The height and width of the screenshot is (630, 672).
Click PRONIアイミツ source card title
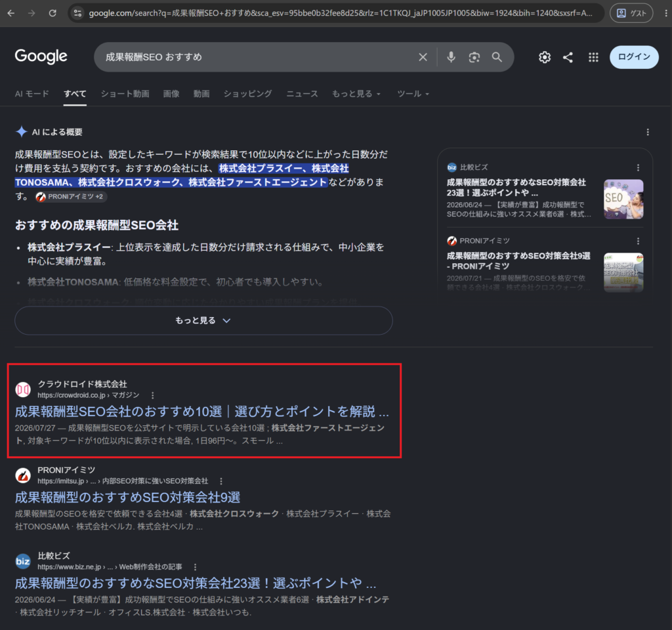518,261
